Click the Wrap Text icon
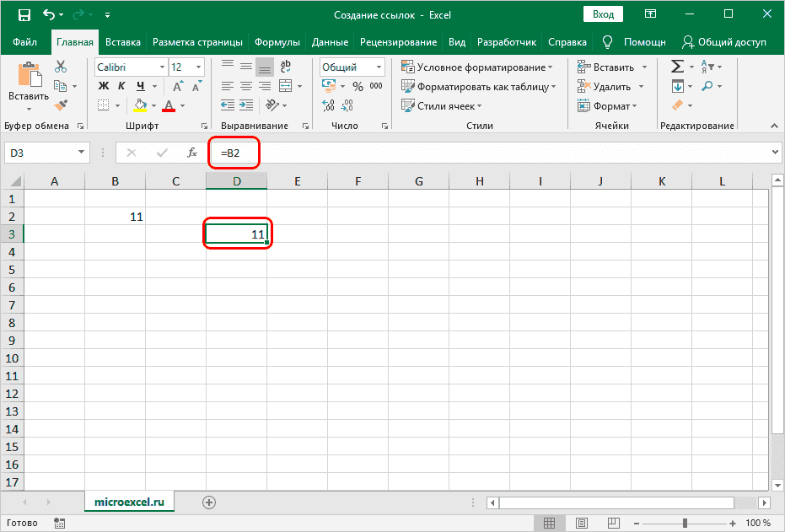 (285, 67)
